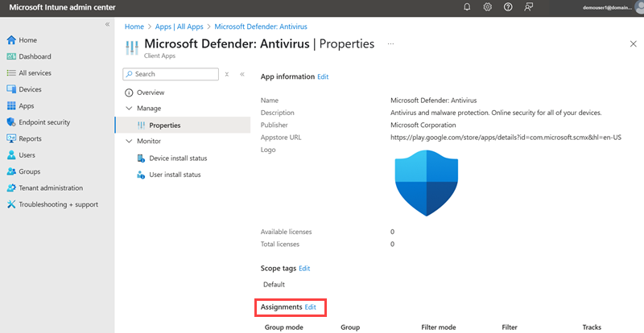Edit the App information section
Viewport: 644px width, 333px height.
(323, 76)
